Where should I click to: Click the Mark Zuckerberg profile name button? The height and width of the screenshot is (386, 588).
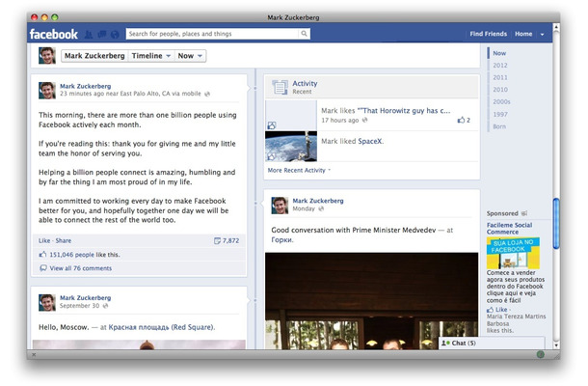94,56
